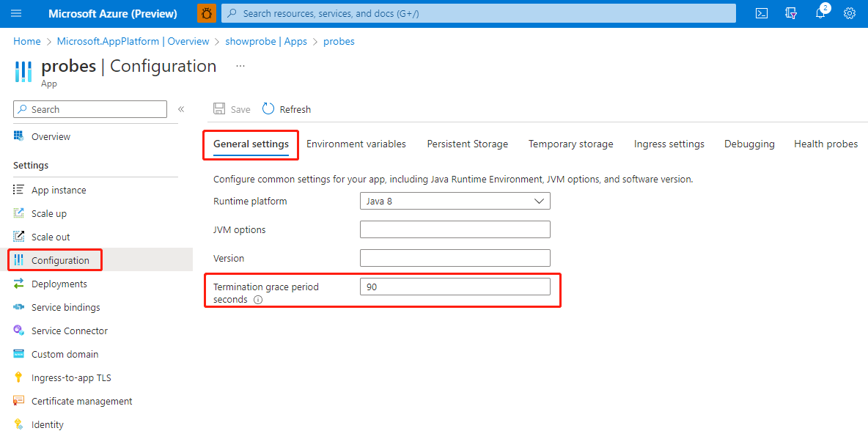Click the JVM options input field
Image resolution: width=868 pixels, height=439 pixels.
tap(455, 229)
